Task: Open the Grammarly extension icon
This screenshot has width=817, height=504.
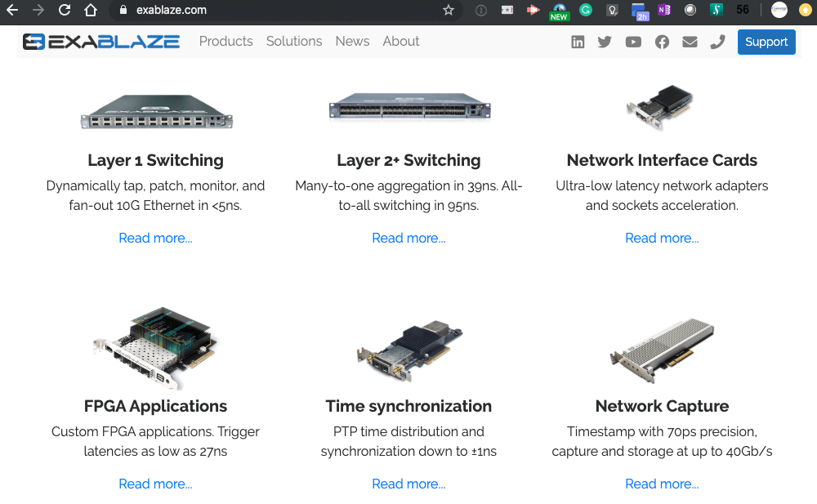Action: (585, 11)
